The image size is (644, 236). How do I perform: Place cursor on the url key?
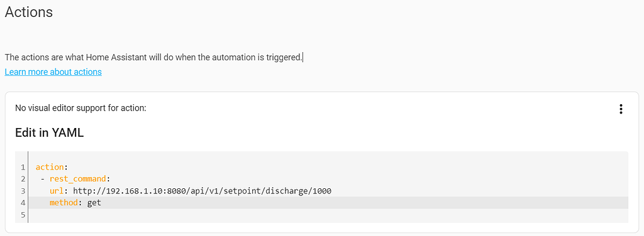point(56,191)
